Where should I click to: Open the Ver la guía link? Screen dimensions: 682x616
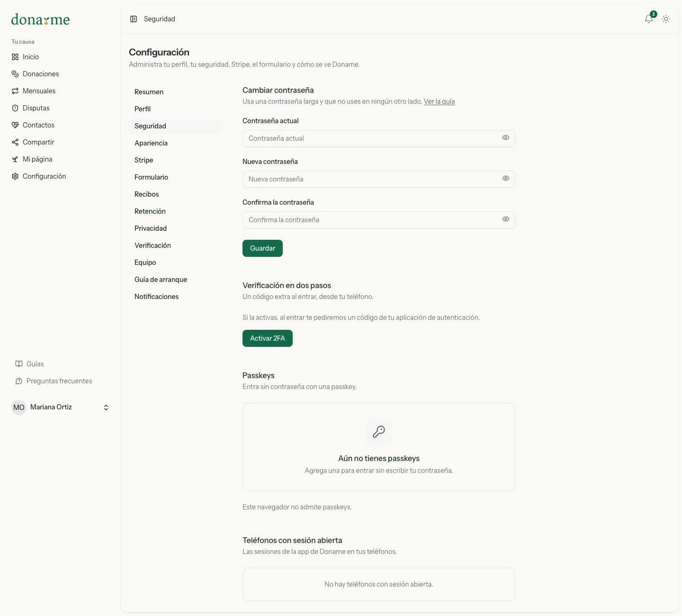click(x=439, y=101)
